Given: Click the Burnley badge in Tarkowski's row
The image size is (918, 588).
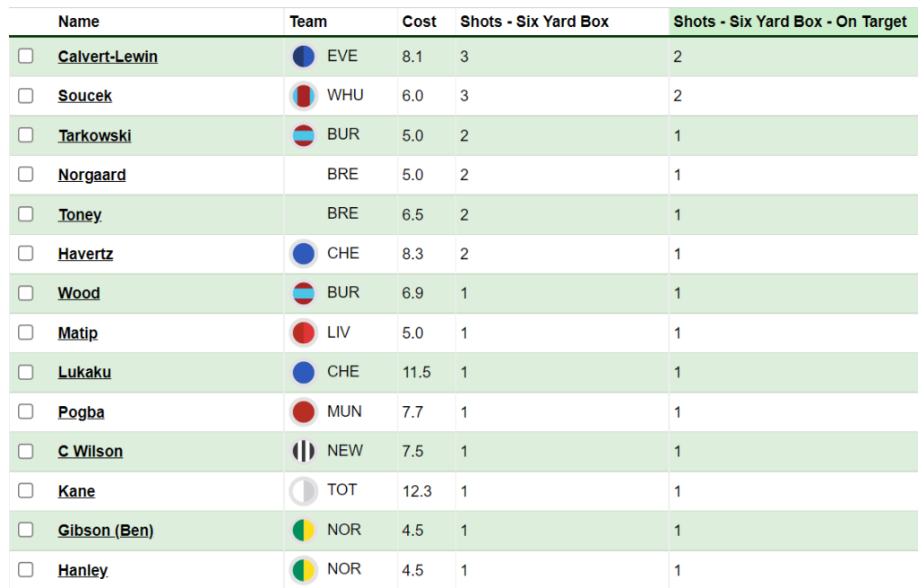Looking at the screenshot, I should point(303,135).
